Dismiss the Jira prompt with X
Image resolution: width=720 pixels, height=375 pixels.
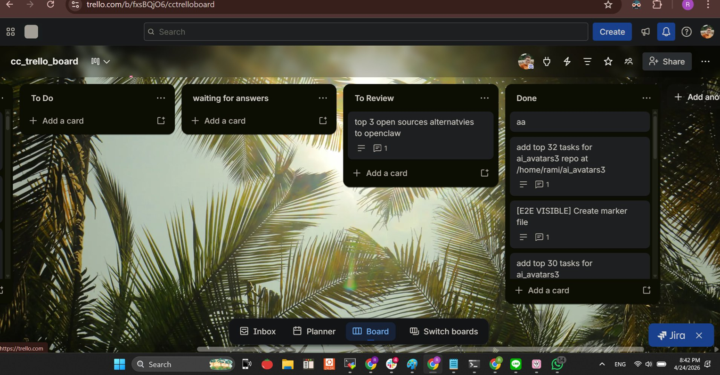[x=699, y=336]
